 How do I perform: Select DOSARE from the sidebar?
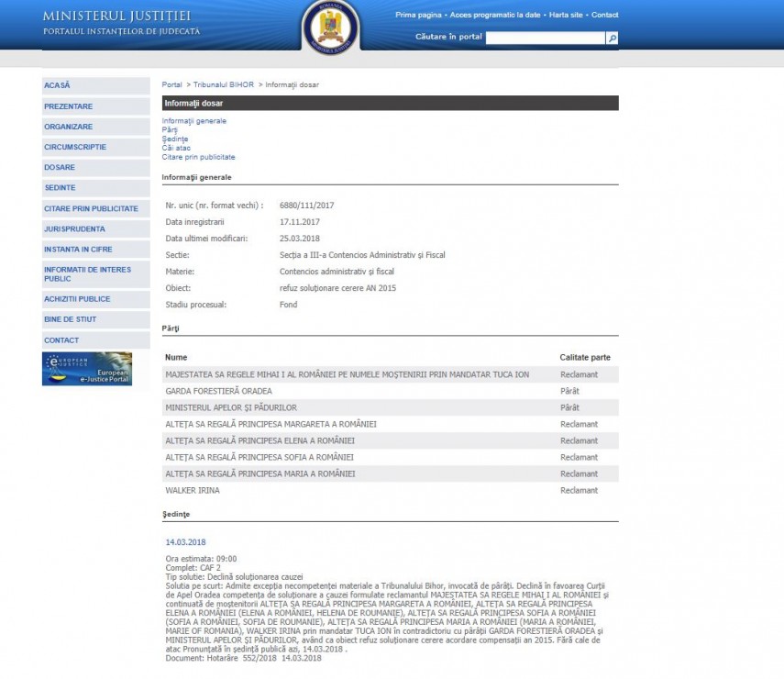95,167
